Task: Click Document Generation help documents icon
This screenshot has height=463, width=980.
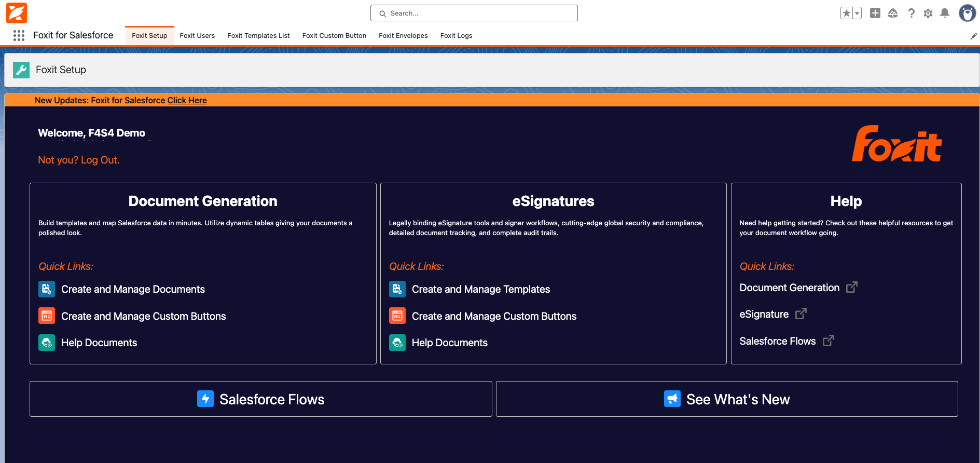Action: coord(47,343)
